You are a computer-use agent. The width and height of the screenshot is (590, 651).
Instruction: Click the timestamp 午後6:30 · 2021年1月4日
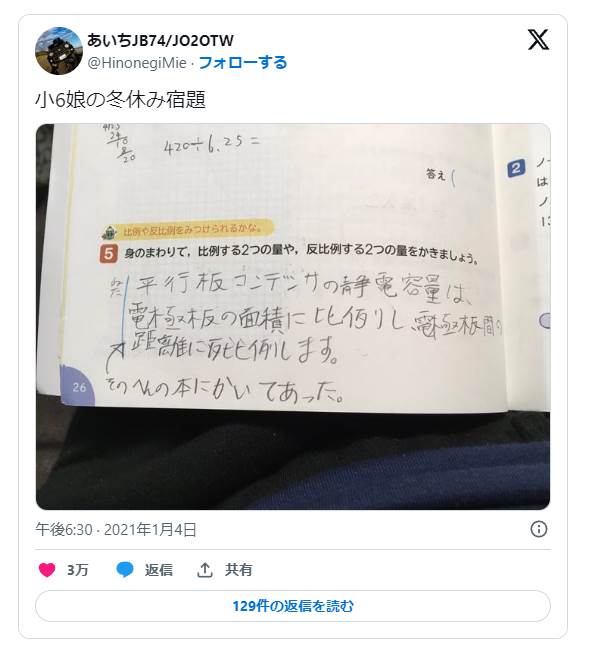click(116, 530)
